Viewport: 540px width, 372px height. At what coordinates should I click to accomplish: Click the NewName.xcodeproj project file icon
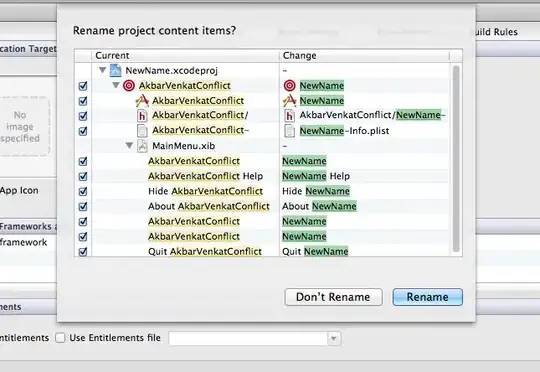pos(115,70)
